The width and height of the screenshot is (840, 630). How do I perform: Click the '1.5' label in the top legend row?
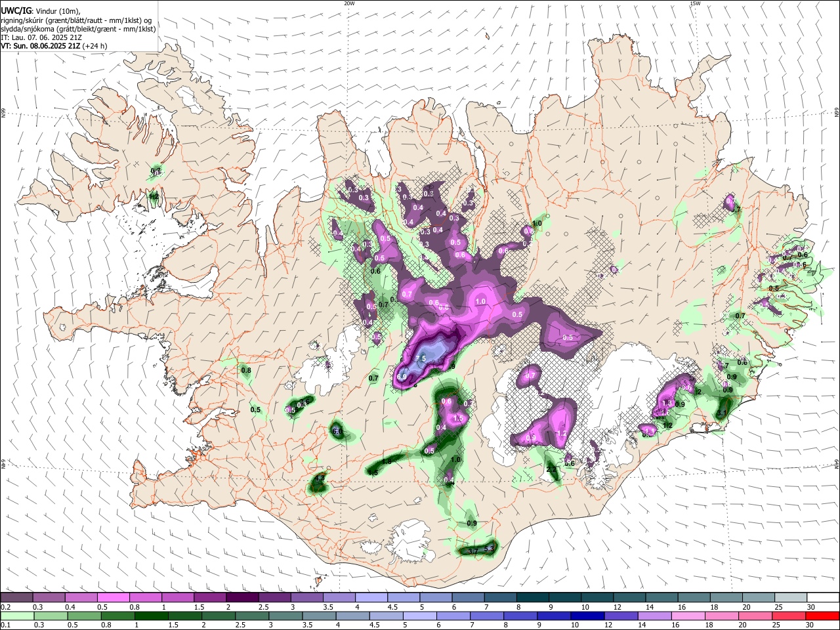click(x=199, y=607)
